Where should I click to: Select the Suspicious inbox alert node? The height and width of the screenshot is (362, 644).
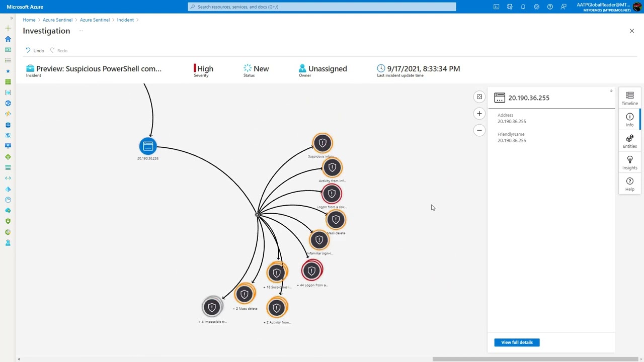(x=323, y=143)
